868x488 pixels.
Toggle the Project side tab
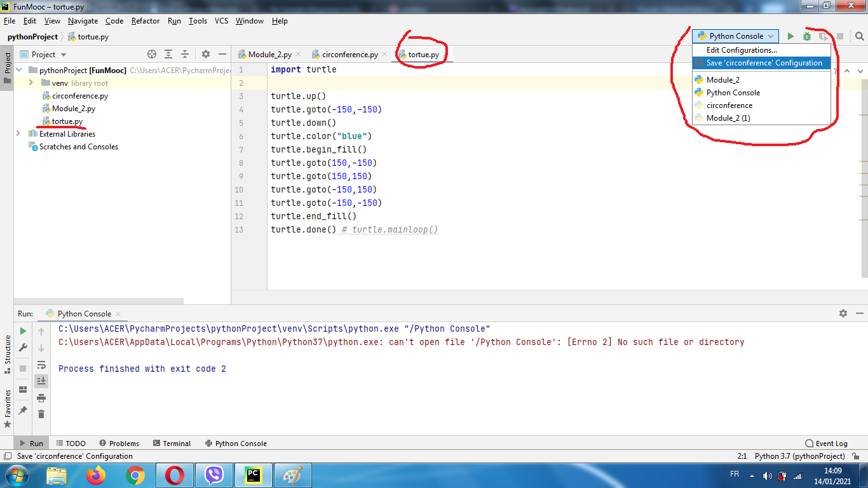tap(7, 67)
